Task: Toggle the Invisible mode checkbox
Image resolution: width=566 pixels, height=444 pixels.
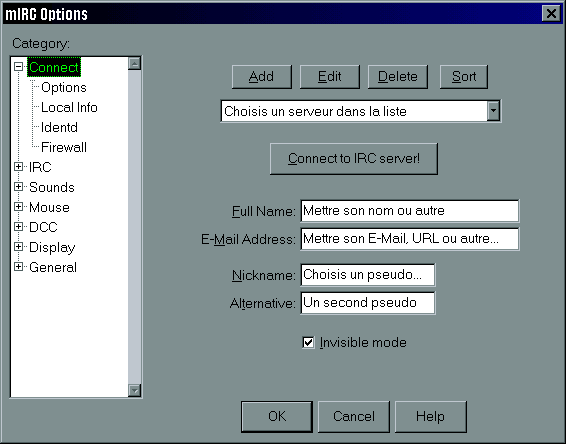Action: [308, 342]
